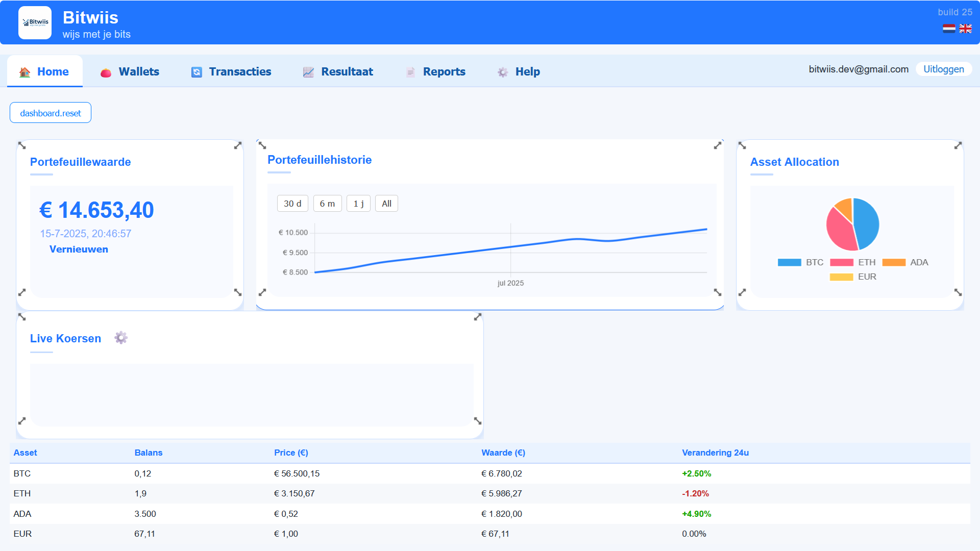The image size is (980, 551).
Task: Enable the All time range view
Action: point(386,203)
